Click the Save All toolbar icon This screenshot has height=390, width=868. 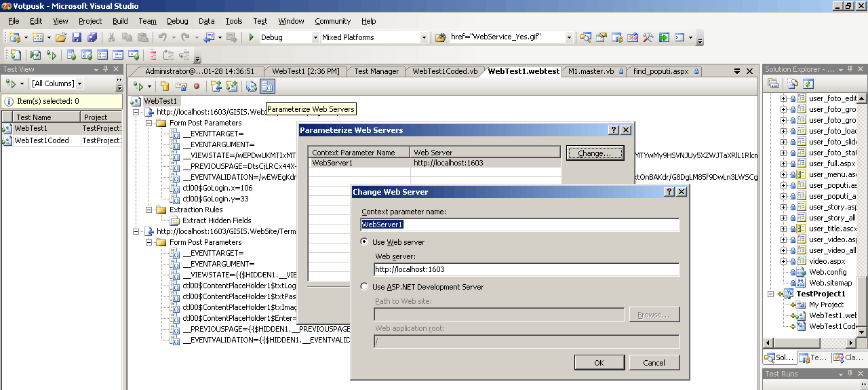92,37
